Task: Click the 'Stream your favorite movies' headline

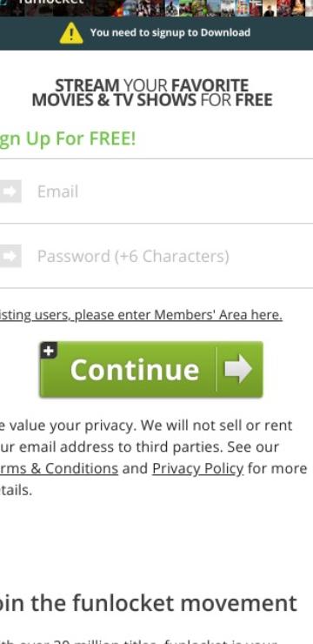Action: click(152, 93)
